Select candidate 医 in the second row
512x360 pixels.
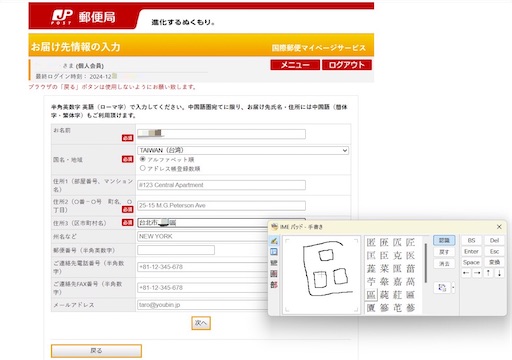coord(410,255)
